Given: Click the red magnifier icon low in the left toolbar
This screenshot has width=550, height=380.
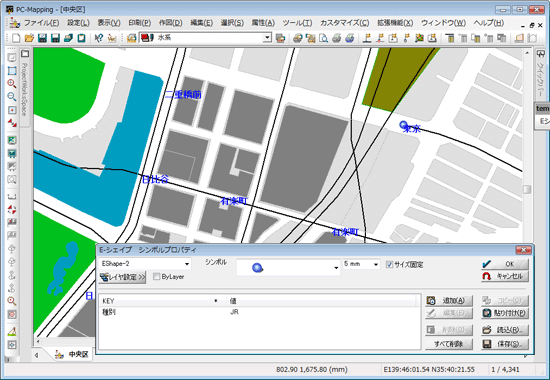Looking at the screenshot, I should (x=12, y=301).
